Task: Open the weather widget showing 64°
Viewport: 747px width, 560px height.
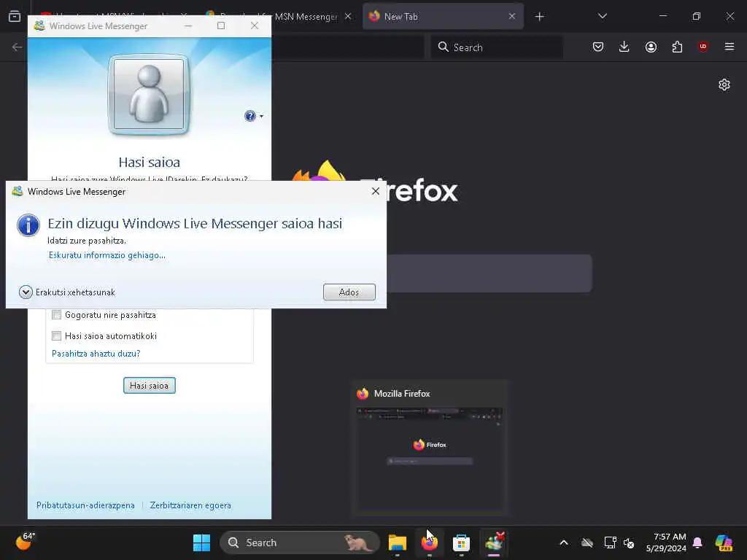Action: [26, 542]
